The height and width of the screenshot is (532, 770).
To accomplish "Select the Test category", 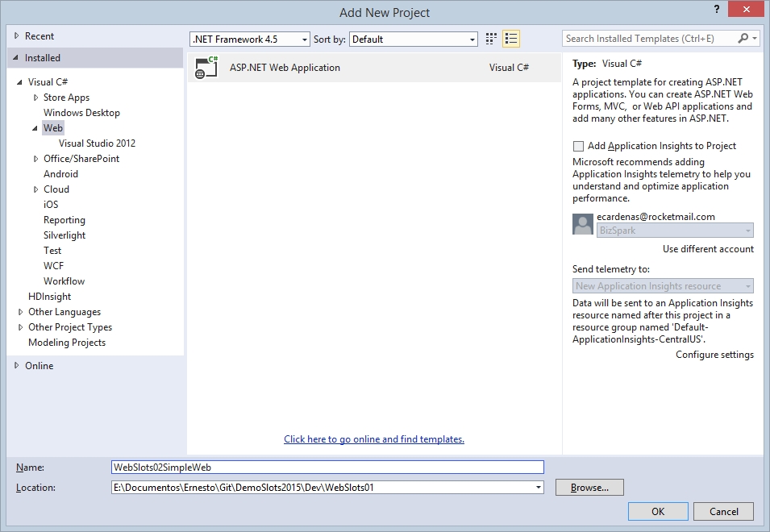I will point(52,251).
